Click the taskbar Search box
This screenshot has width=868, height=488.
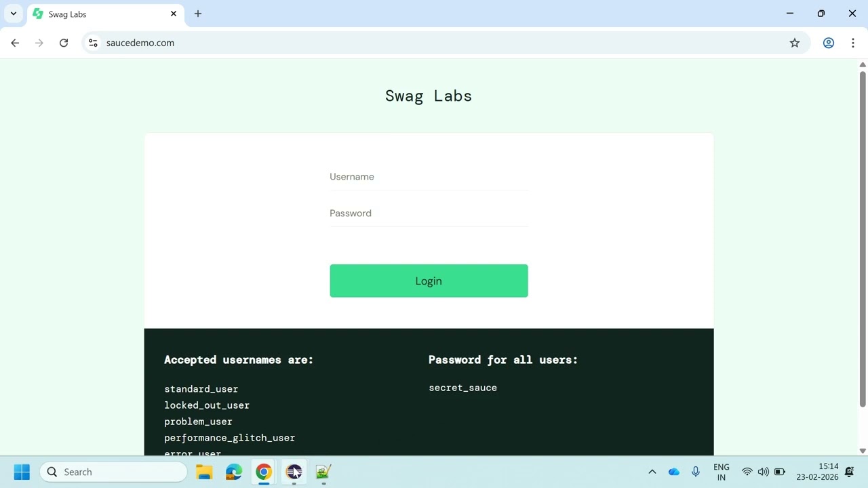113,472
